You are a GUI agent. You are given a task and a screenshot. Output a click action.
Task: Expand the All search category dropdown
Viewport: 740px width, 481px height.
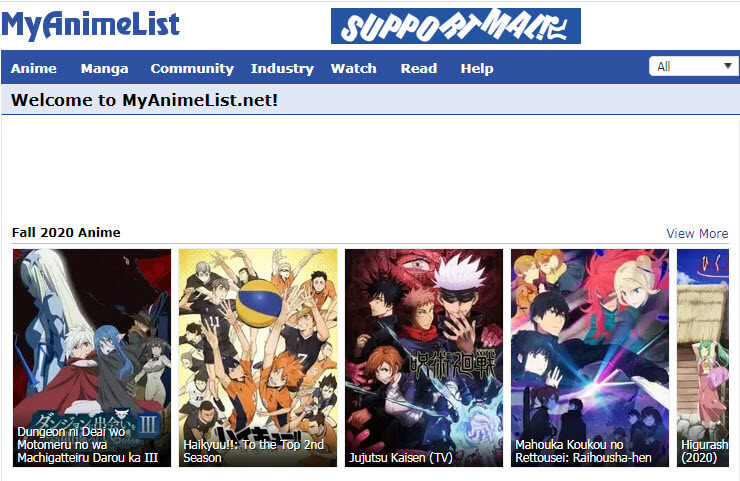click(x=694, y=66)
